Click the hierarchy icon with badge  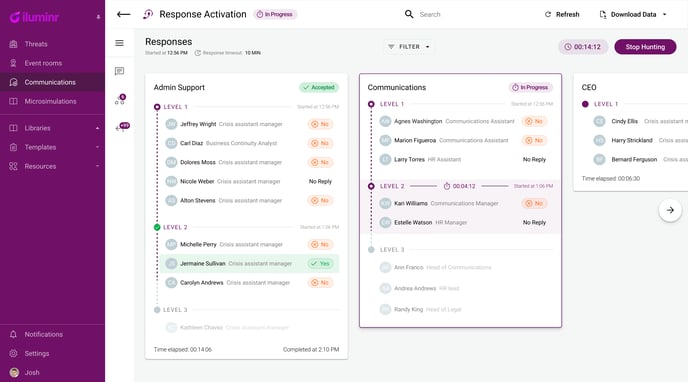[x=120, y=100]
